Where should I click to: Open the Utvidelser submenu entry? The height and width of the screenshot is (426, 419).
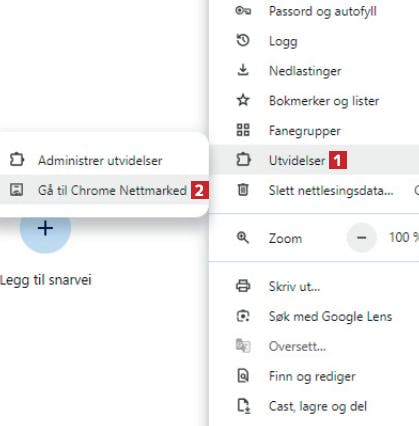point(315,160)
